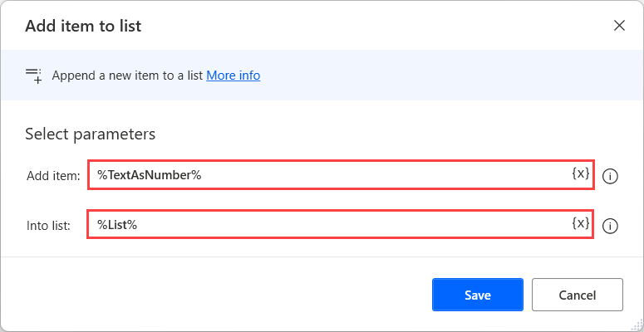Click the Add item to list title
Screen dimensions: 644x332
coord(83,26)
